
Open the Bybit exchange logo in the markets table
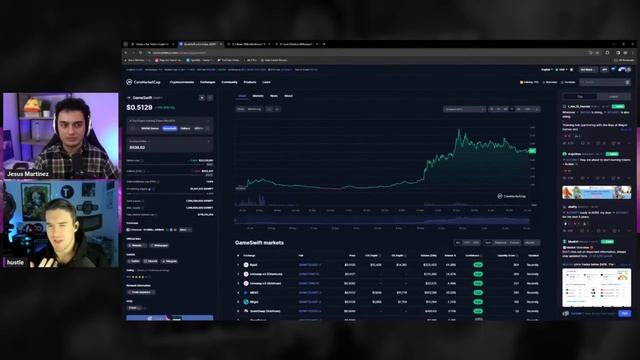point(246,264)
